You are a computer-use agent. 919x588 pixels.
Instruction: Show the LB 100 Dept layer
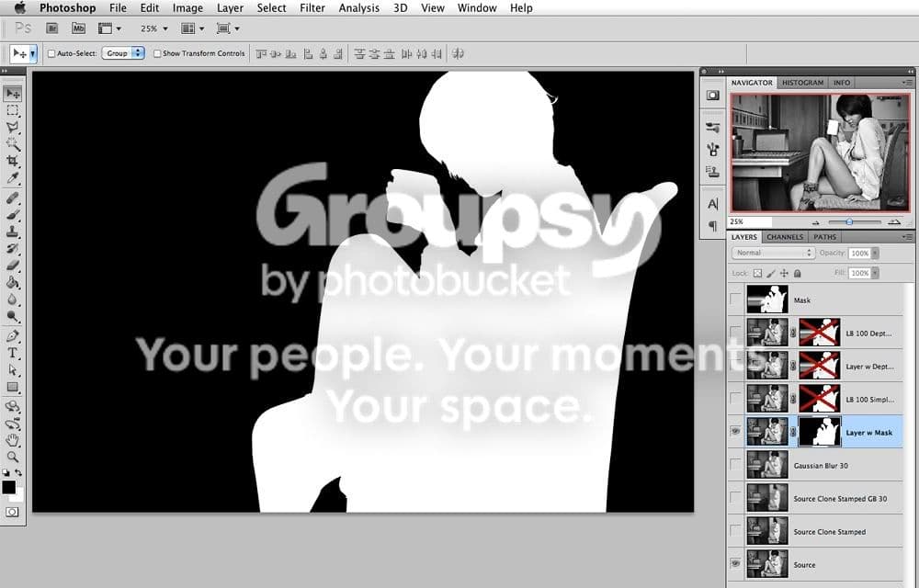(735, 332)
